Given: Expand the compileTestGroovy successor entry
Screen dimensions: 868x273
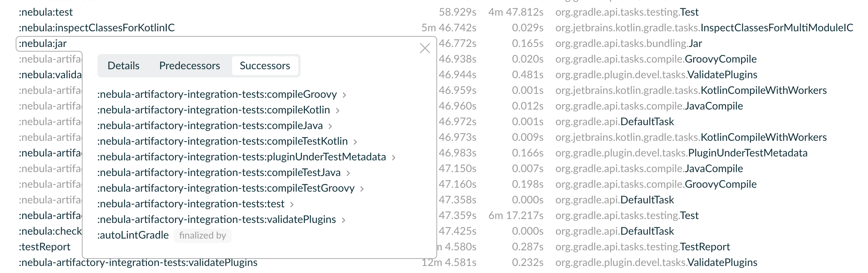Looking at the screenshot, I should [362, 188].
